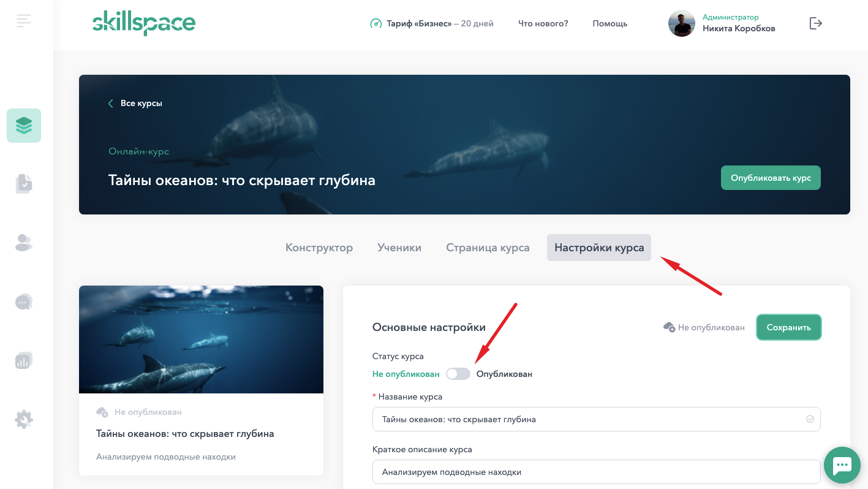Open the Помощь header link
This screenshot has height=489, width=868.
point(610,23)
